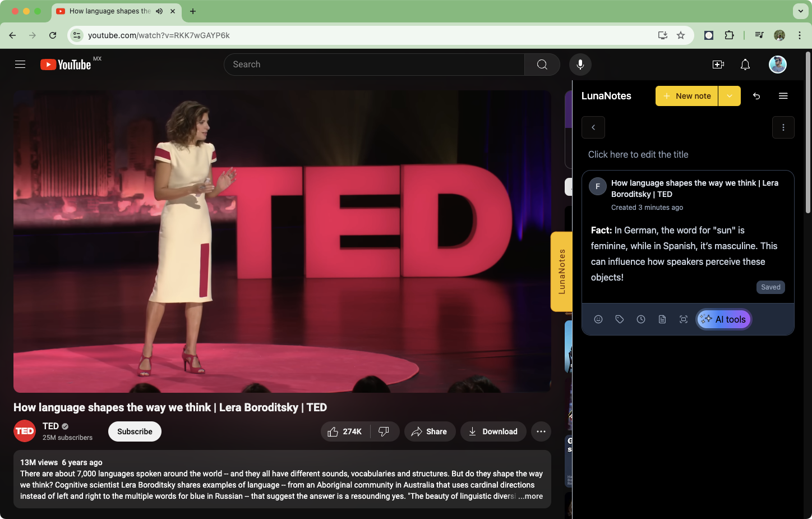Click the install app icon in address bar
The height and width of the screenshot is (519, 812).
pos(663,35)
